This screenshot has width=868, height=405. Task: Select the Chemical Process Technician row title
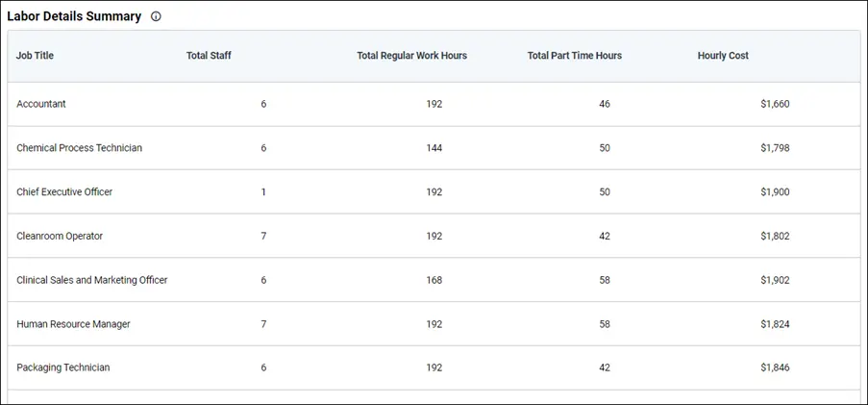(x=79, y=148)
